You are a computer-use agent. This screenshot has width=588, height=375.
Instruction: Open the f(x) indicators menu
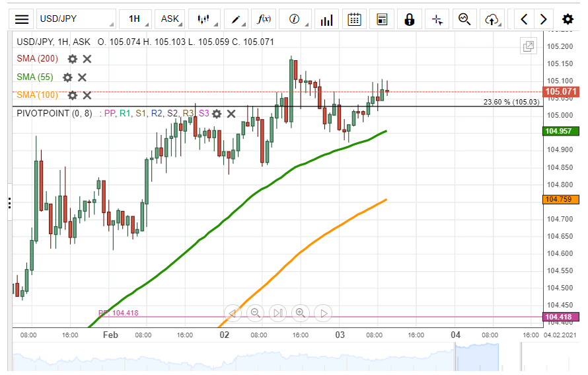[264, 19]
